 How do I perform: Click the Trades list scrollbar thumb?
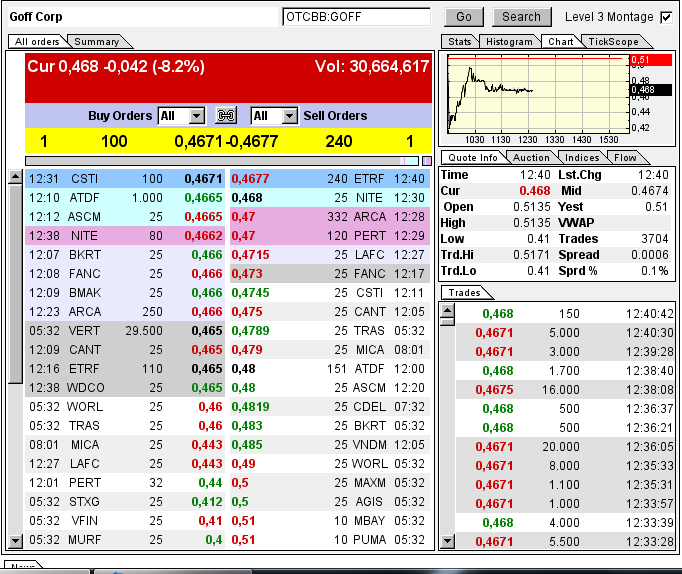(447, 322)
